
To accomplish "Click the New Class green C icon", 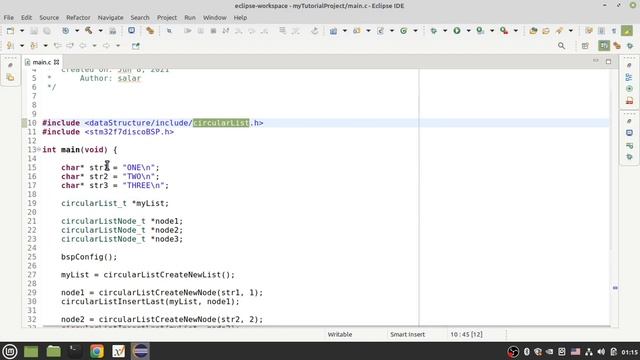I will tap(404, 31).
